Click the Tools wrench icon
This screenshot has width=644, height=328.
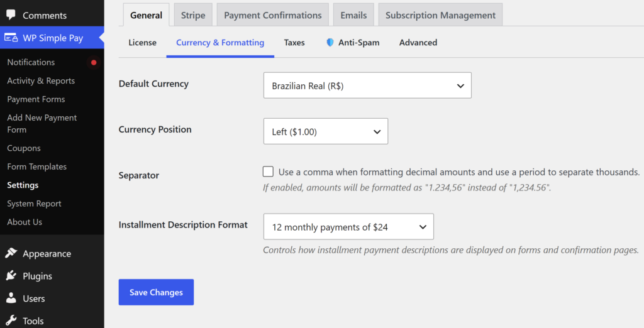tap(11, 320)
